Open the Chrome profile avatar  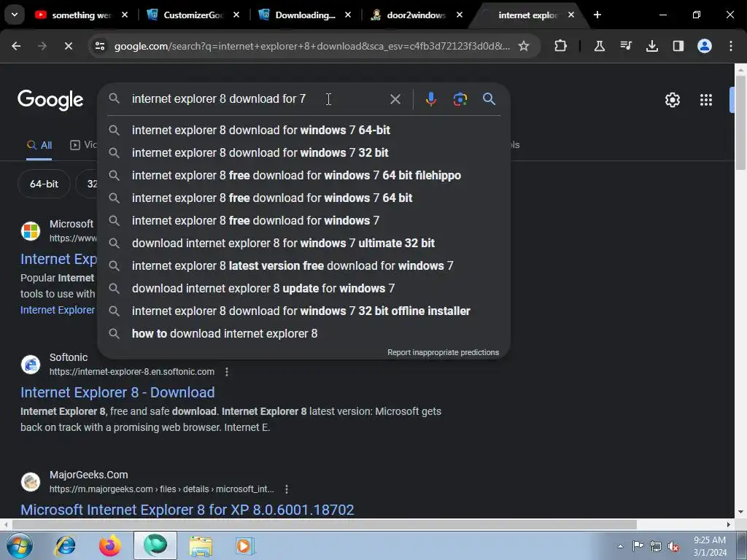point(704,46)
